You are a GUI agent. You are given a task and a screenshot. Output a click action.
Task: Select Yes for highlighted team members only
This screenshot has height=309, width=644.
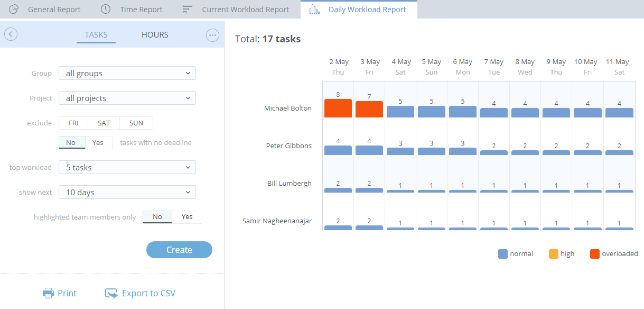[187, 217]
